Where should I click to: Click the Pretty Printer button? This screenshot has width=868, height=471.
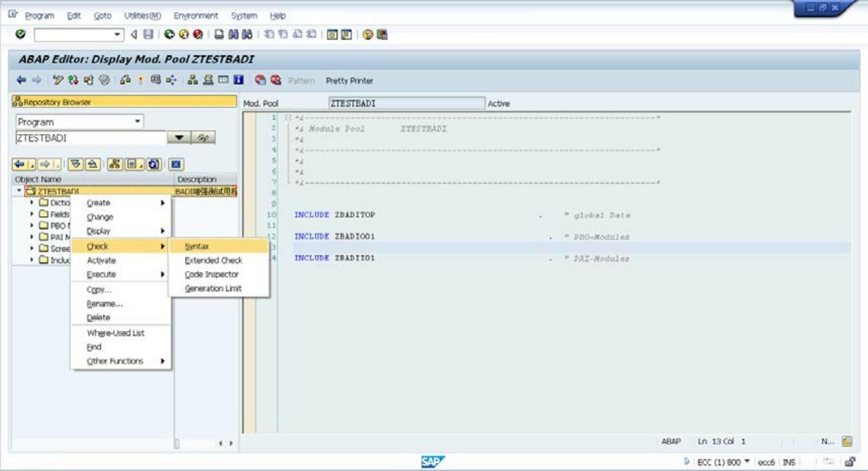click(349, 80)
